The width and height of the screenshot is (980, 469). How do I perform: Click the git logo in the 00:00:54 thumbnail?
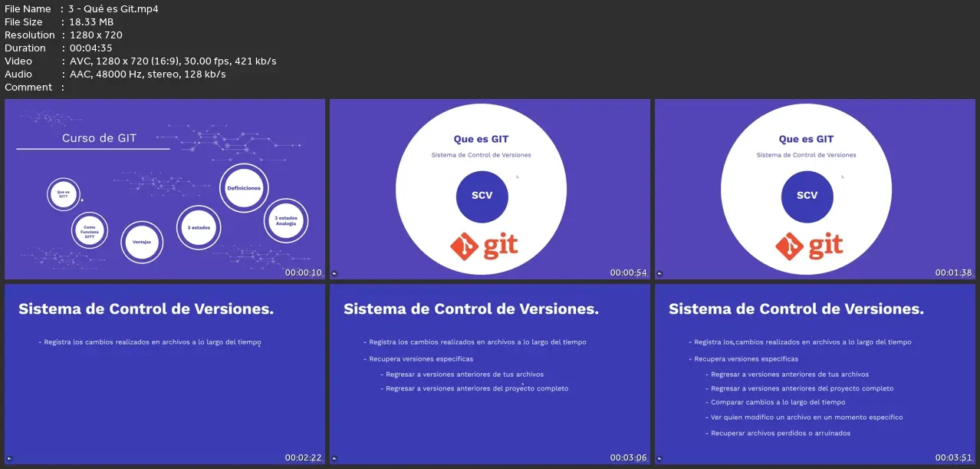(x=484, y=246)
